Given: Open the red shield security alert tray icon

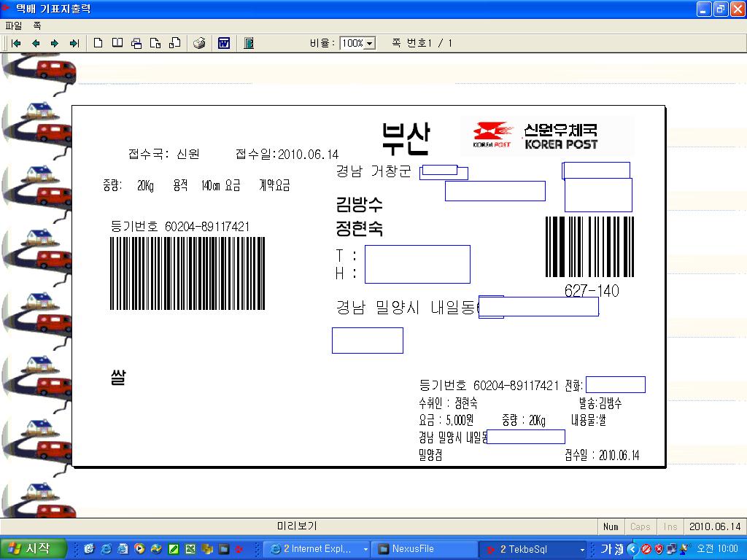Looking at the screenshot, I should [x=659, y=549].
